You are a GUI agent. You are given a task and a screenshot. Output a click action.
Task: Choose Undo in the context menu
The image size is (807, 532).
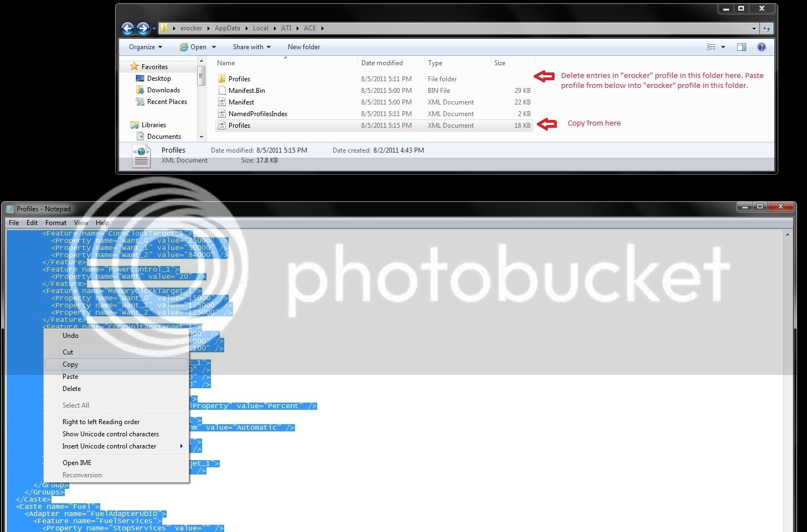click(116, 336)
